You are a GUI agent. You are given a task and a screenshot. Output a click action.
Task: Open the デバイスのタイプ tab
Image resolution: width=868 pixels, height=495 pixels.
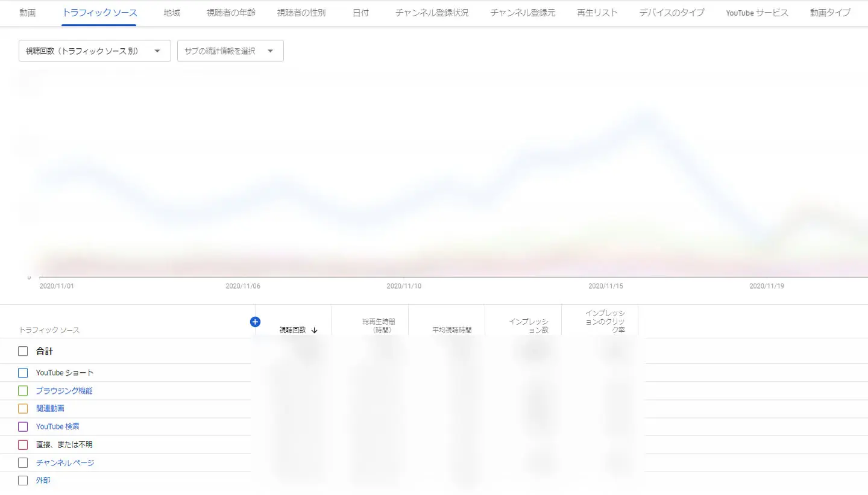tap(671, 13)
